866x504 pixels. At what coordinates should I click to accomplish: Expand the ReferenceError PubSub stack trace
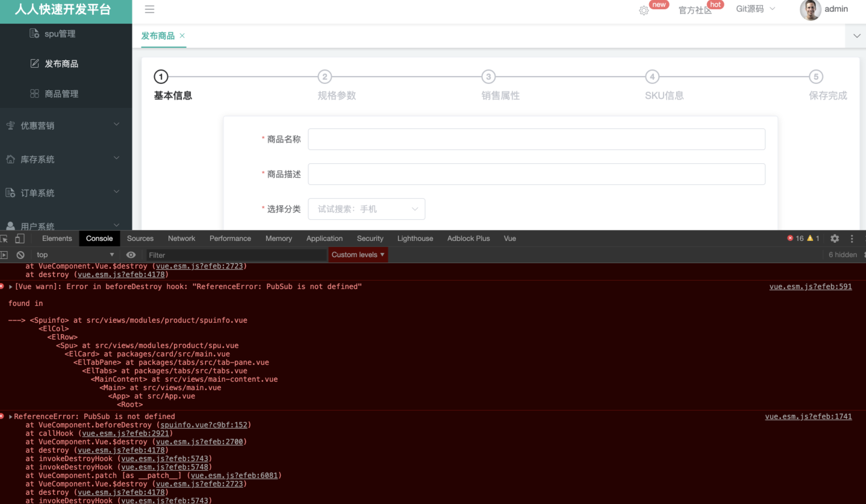click(11, 416)
